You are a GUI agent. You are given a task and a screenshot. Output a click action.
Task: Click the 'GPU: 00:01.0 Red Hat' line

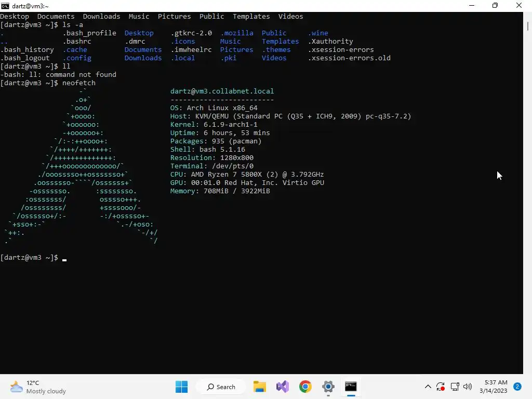[x=247, y=182]
